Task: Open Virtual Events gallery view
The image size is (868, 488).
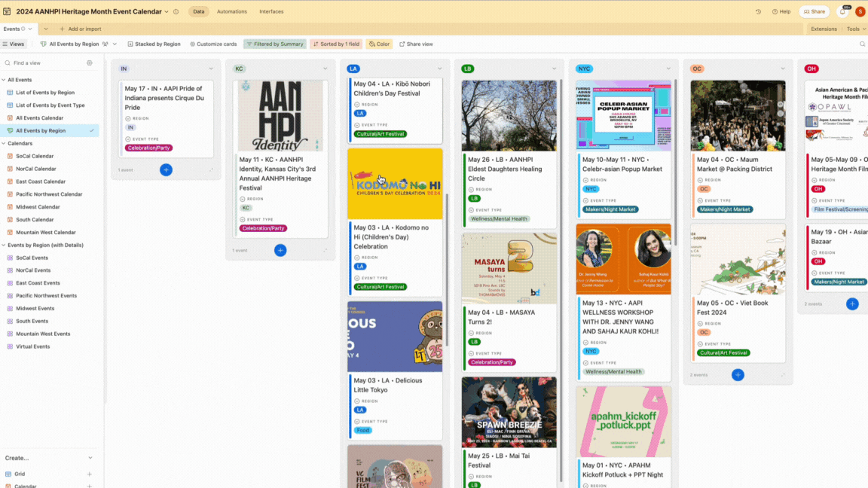Action: click(32, 346)
